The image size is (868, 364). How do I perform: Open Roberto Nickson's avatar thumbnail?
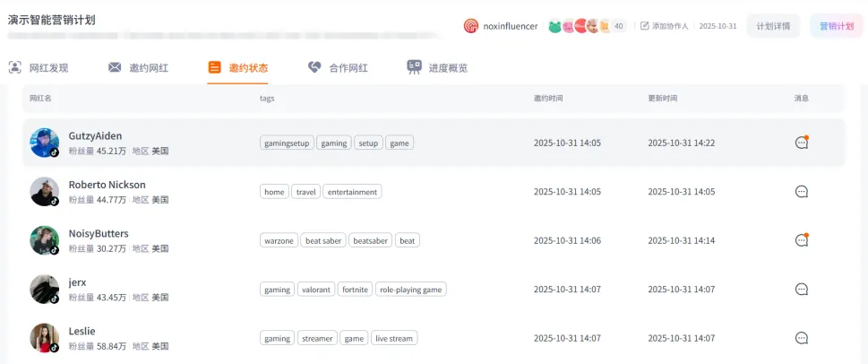[44, 192]
